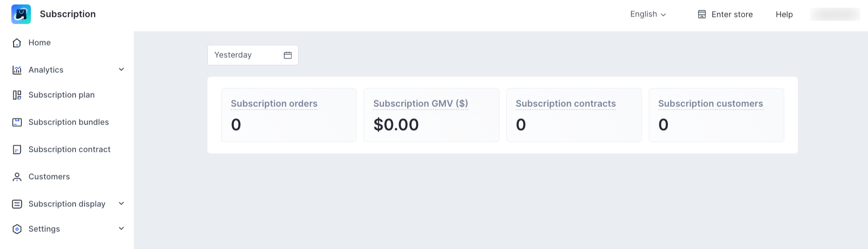Click the Subscription app logo icon

[x=21, y=14]
